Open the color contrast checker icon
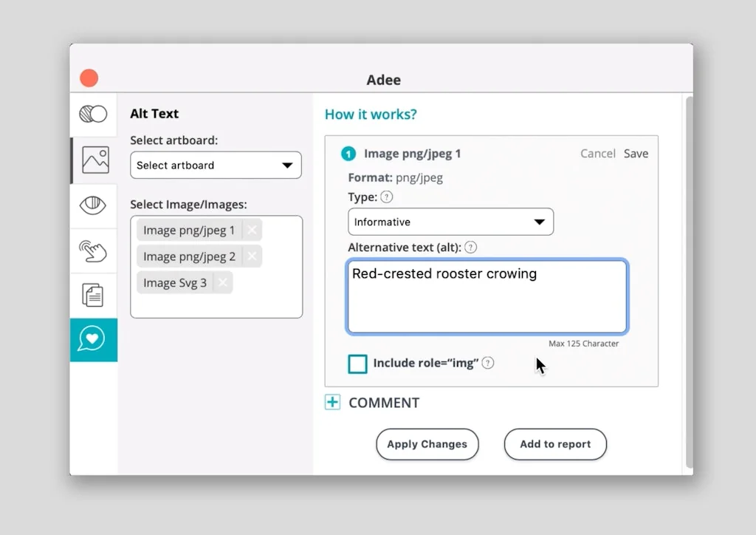This screenshot has height=535, width=756. (94, 114)
